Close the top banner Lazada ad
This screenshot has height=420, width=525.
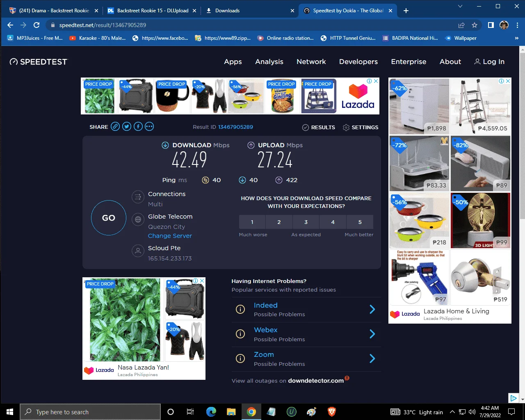pos(376,81)
